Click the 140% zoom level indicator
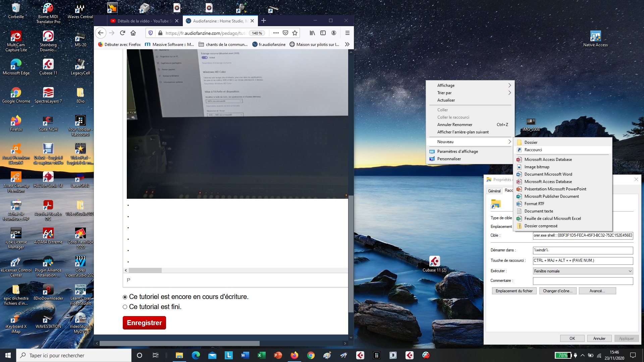This screenshot has width=644, height=362. point(257,33)
